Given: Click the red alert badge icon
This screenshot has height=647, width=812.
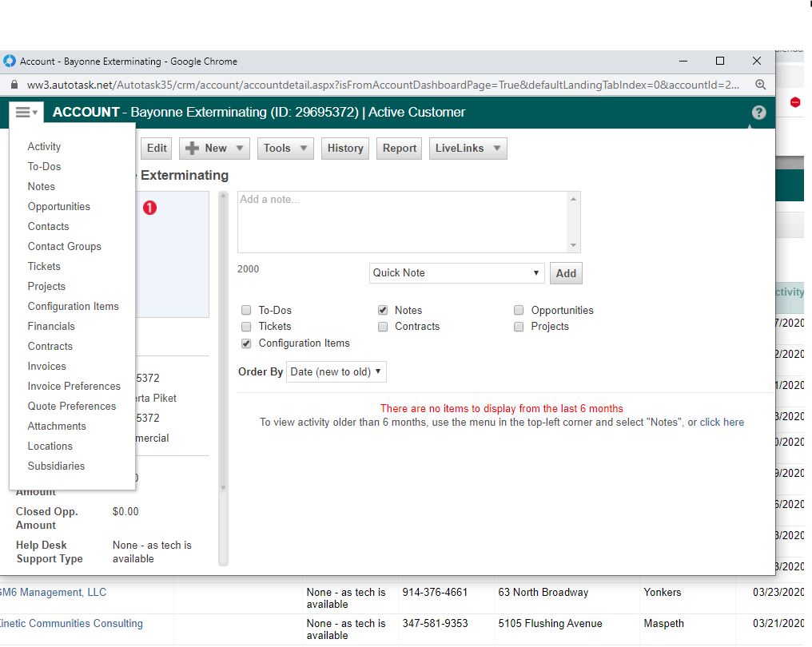Looking at the screenshot, I should pyautogui.click(x=149, y=208).
